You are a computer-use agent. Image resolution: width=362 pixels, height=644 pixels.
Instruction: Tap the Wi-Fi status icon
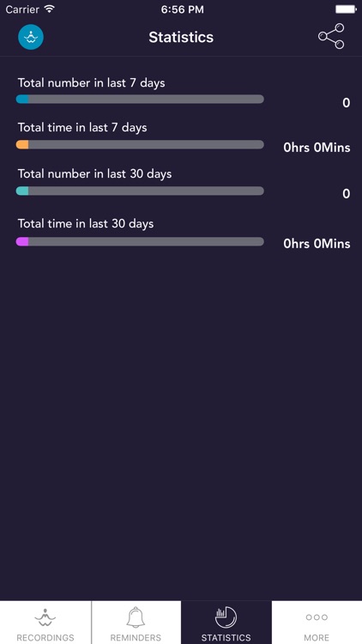[x=50, y=9]
